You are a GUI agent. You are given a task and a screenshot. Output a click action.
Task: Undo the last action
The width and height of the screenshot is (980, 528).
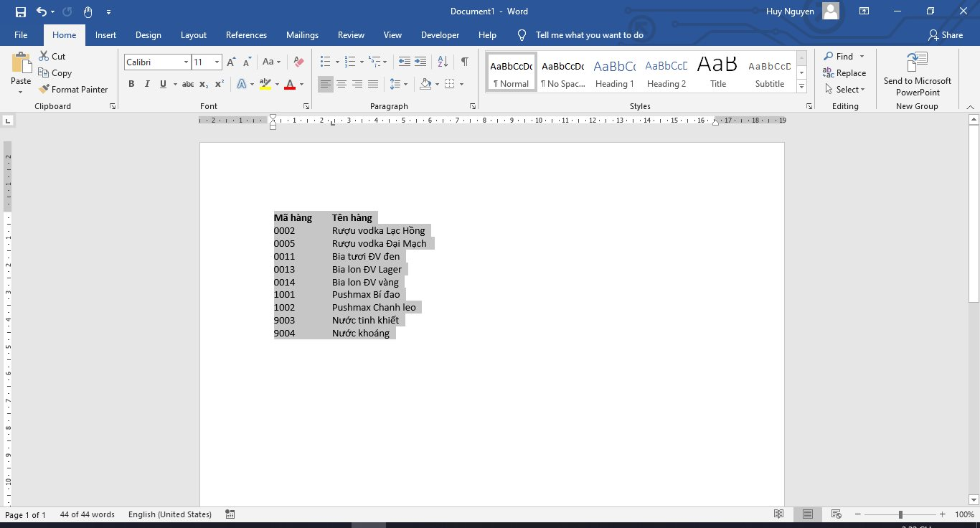(x=42, y=11)
